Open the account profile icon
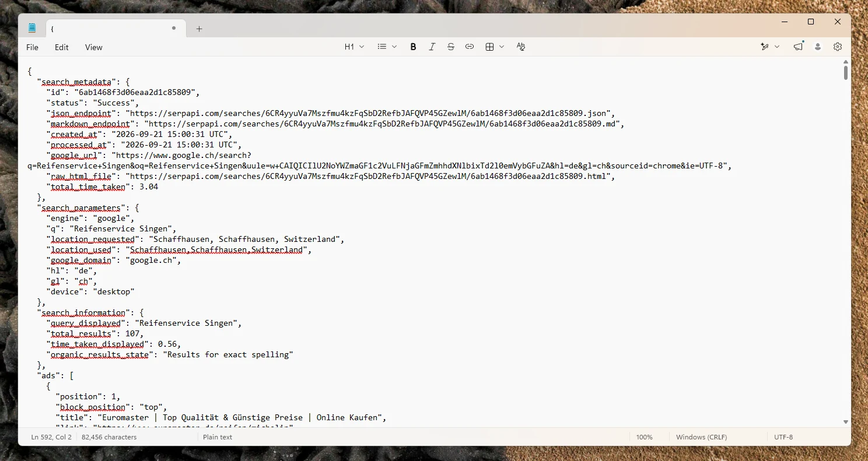The image size is (868, 461). (818, 47)
